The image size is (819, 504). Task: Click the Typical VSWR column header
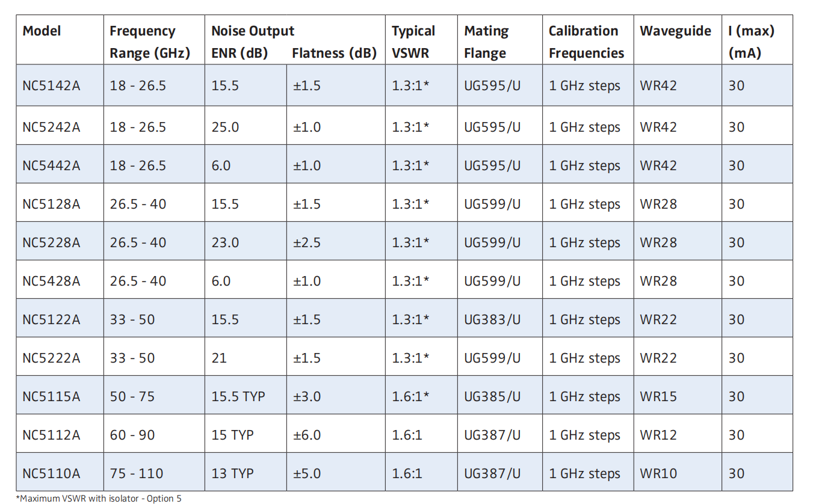click(413, 41)
